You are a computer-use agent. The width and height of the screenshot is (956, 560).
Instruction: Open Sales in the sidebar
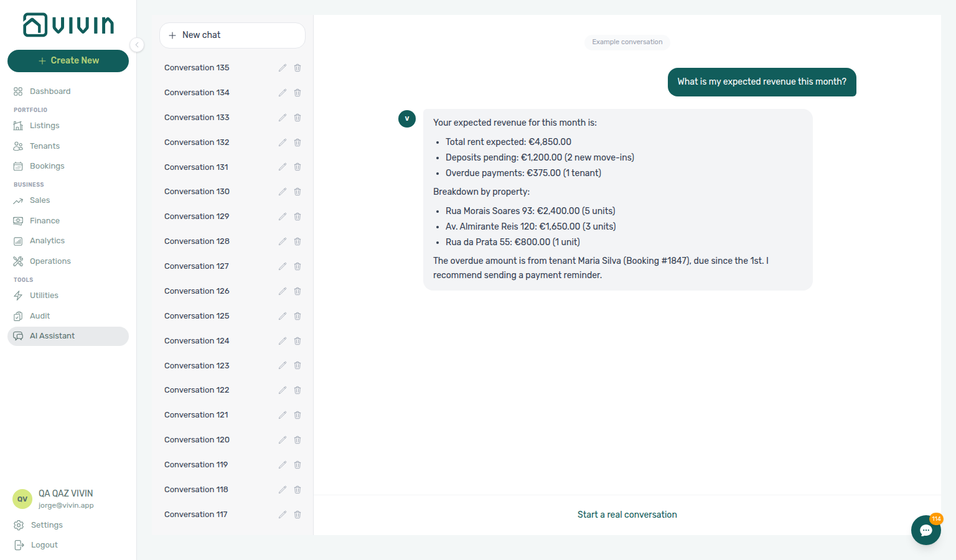[68, 200]
